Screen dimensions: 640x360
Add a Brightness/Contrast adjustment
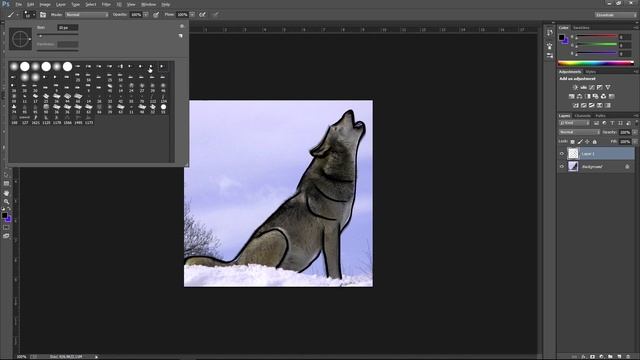point(575,87)
